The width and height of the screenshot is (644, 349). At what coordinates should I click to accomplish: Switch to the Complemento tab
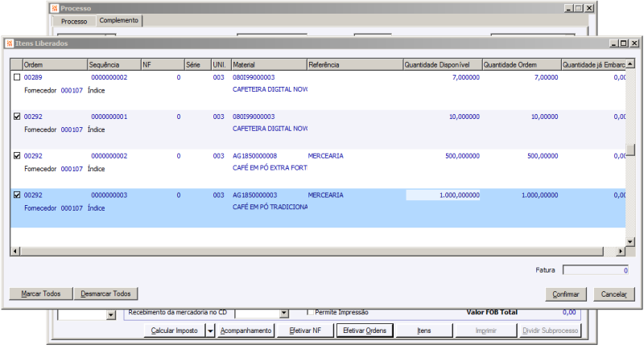118,20
